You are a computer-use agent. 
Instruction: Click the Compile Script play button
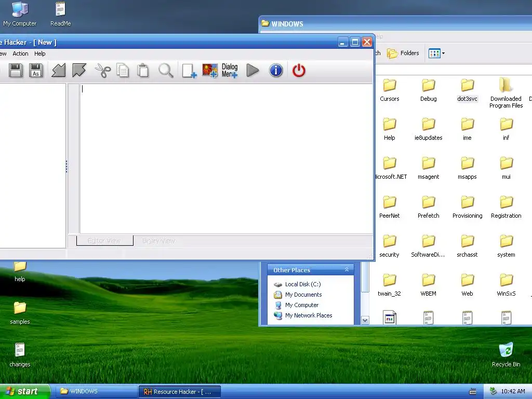pos(252,71)
